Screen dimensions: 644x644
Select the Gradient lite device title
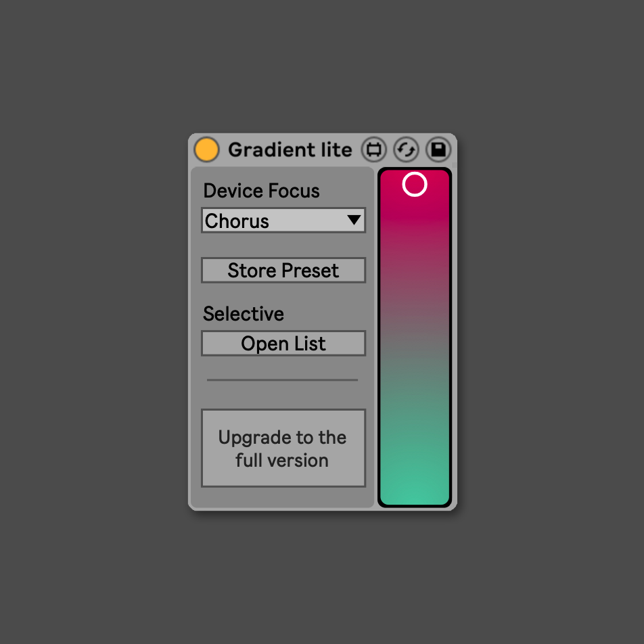(x=290, y=149)
